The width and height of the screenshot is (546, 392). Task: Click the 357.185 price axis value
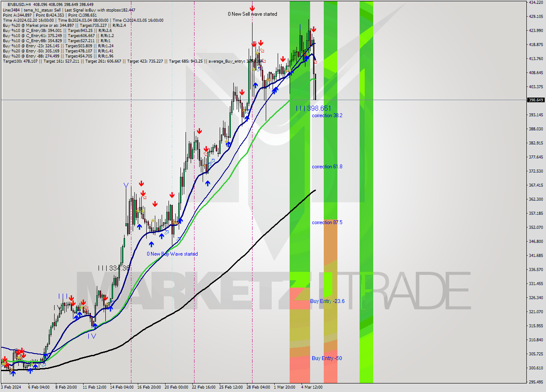click(x=536, y=213)
